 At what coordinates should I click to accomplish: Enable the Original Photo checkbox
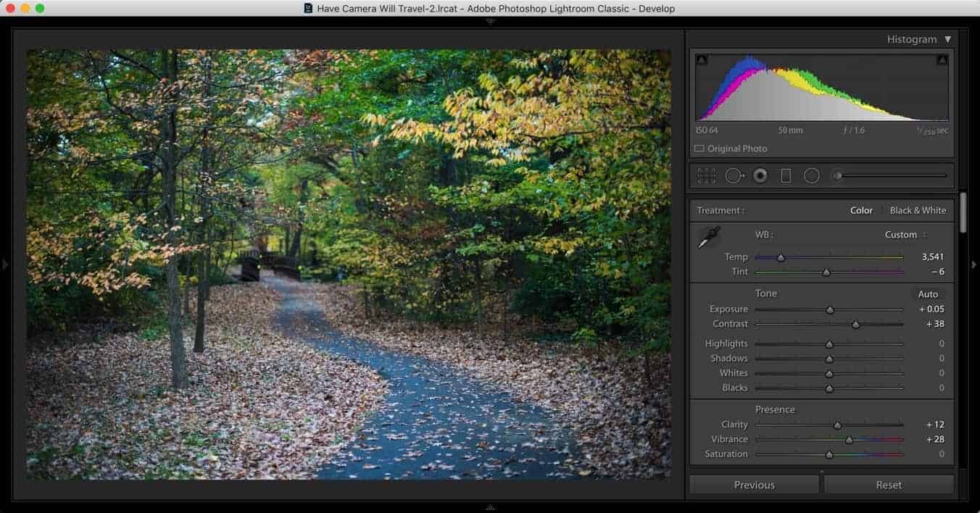coord(699,149)
